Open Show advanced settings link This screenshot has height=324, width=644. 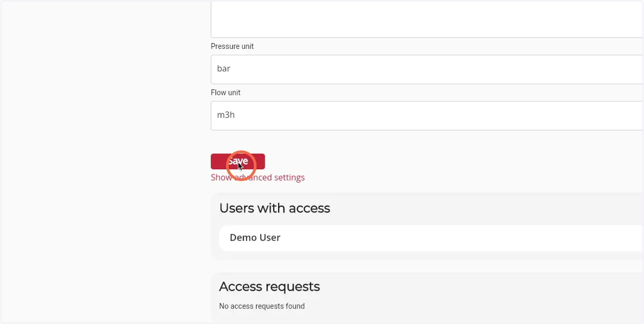point(258,177)
